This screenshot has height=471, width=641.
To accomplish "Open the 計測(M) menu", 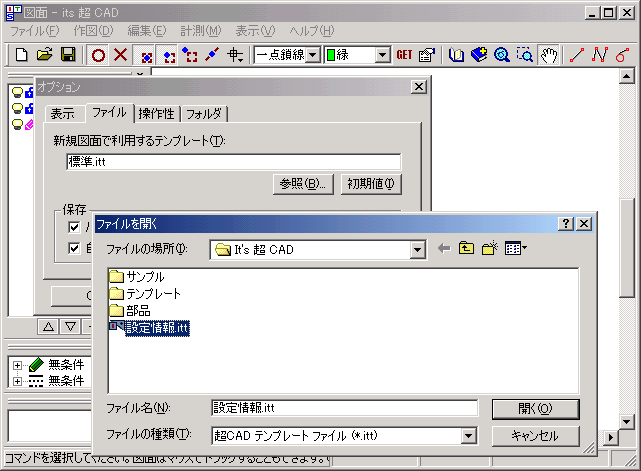I will coord(200,31).
